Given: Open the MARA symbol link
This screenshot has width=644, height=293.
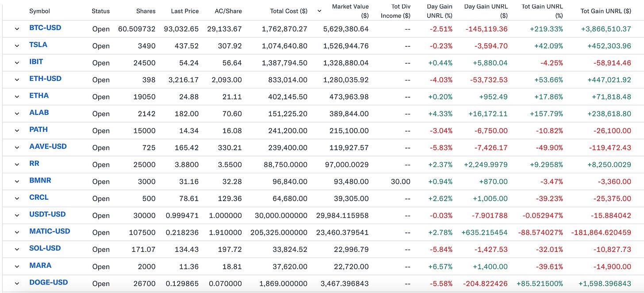Looking at the screenshot, I should point(40,266).
